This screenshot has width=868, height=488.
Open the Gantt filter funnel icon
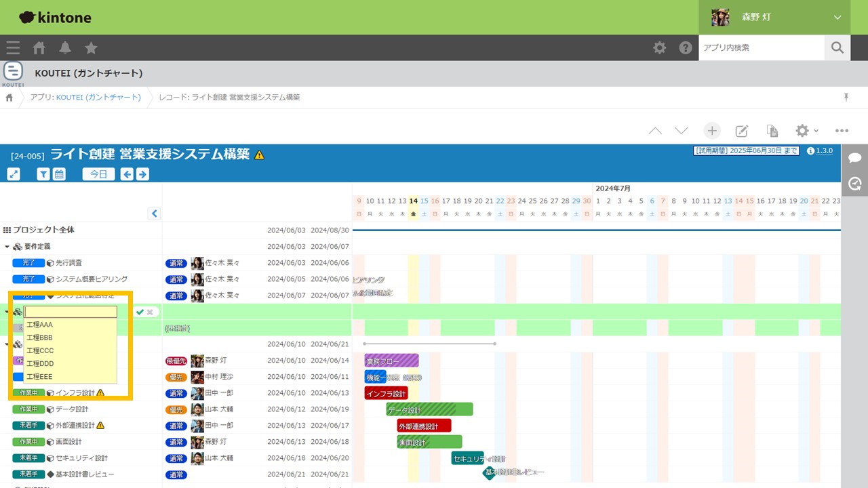click(x=43, y=174)
